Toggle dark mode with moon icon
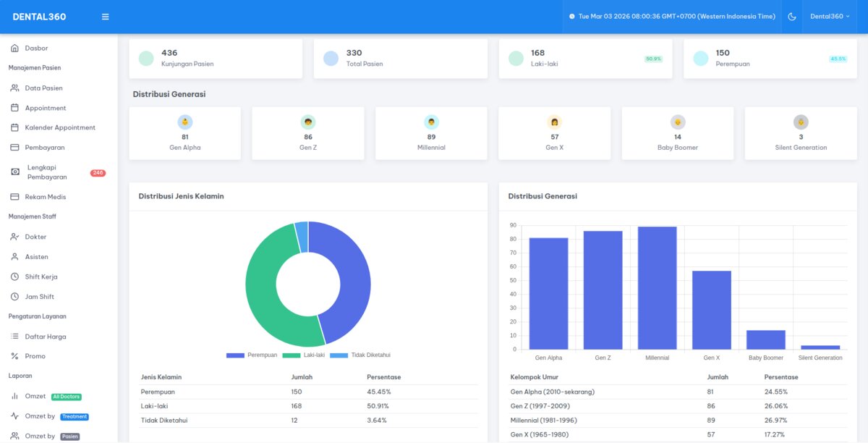 click(792, 17)
